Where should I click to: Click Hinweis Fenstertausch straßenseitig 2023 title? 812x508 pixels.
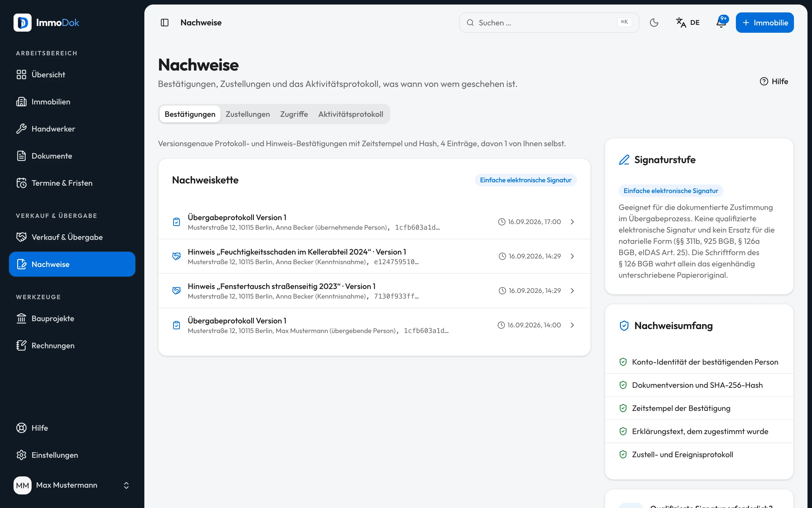coord(281,286)
